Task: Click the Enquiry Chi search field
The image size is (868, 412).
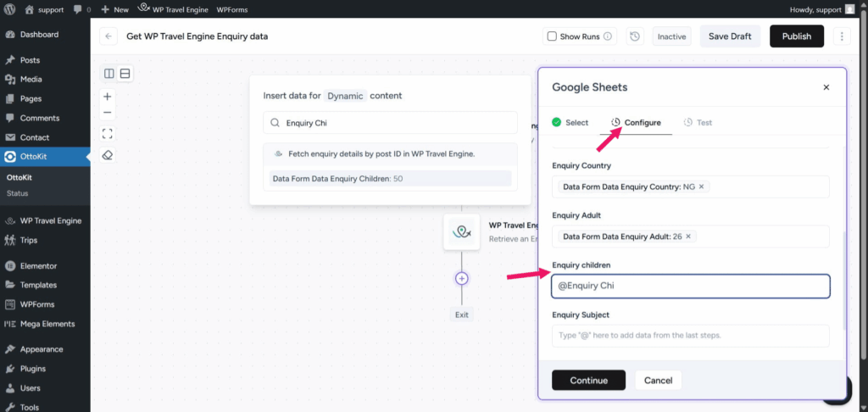Action: (390, 123)
